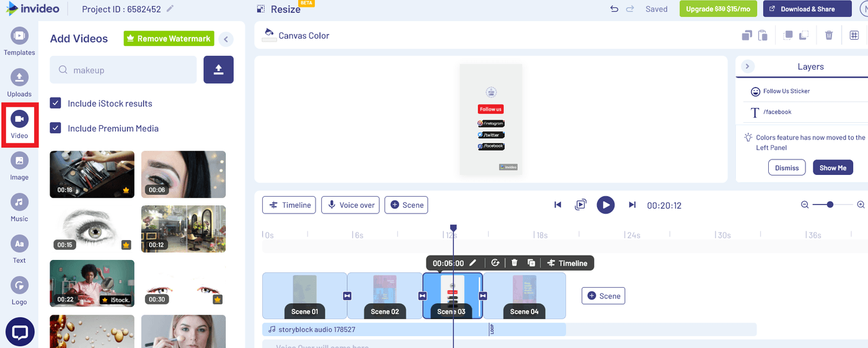Image resolution: width=868 pixels, height=348 pixels.
Task: Open the Uploads sidebar panel
Action: point(19,83)
